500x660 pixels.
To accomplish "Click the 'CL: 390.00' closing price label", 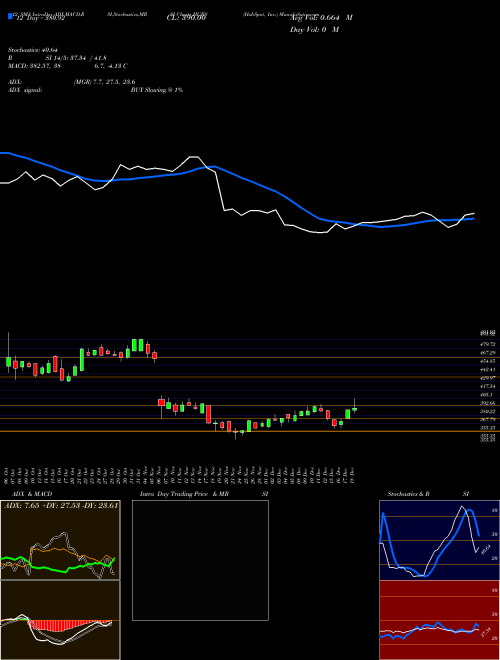I will 186,18.
